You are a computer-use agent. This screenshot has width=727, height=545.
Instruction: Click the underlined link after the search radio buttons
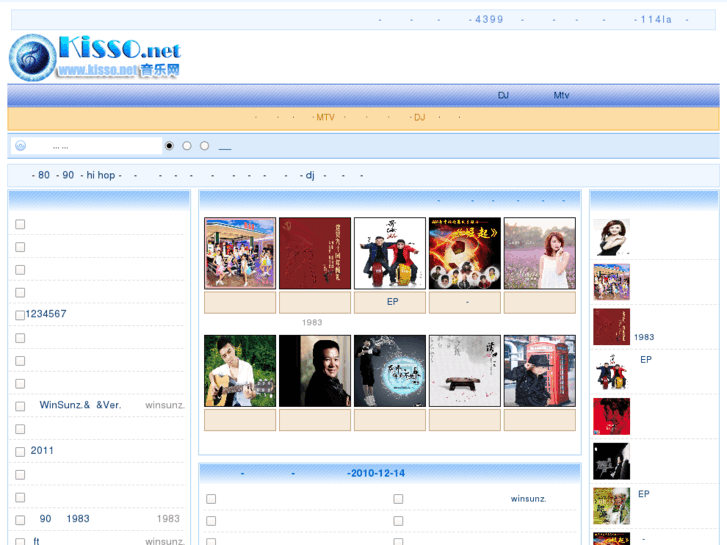click(225, 147)
